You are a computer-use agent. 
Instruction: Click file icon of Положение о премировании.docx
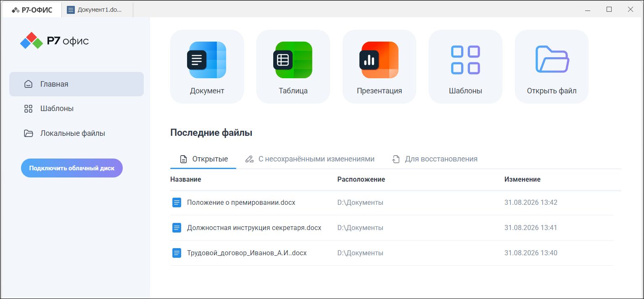point(177,203)
